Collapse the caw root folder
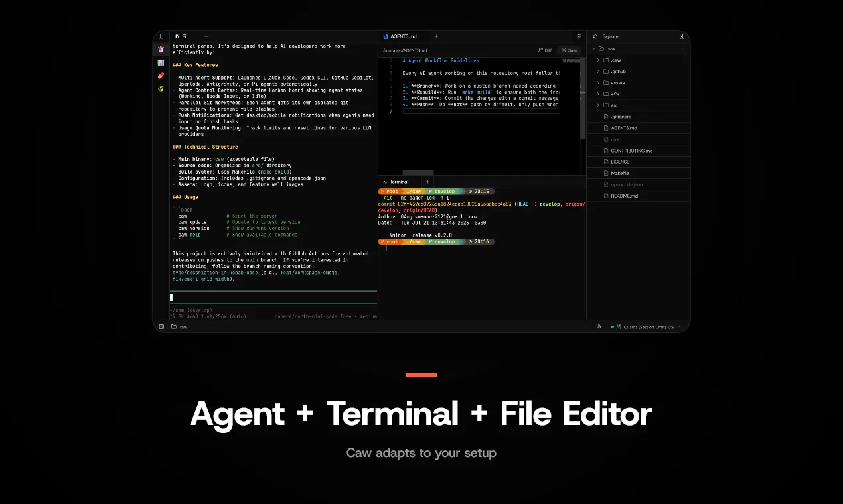This screenshot has width=843, height=504. pyautogui.click(x=639, y=48)
